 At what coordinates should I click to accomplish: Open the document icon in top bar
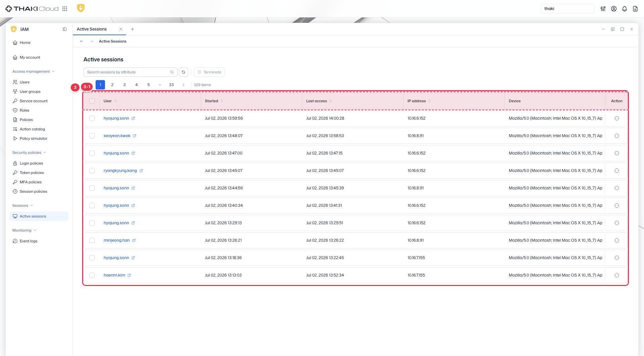(635, 9)
